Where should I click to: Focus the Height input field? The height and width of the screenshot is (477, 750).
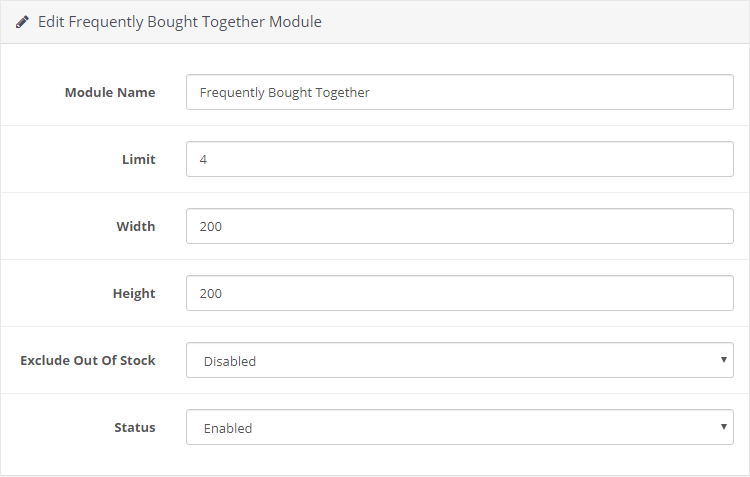460,293
